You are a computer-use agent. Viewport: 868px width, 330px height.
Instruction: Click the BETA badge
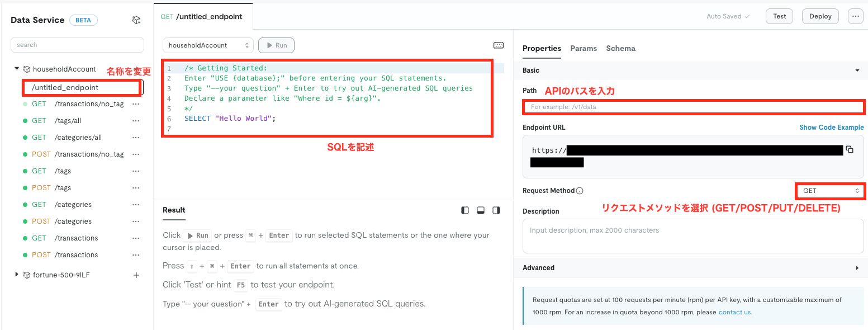click(83, 20)
